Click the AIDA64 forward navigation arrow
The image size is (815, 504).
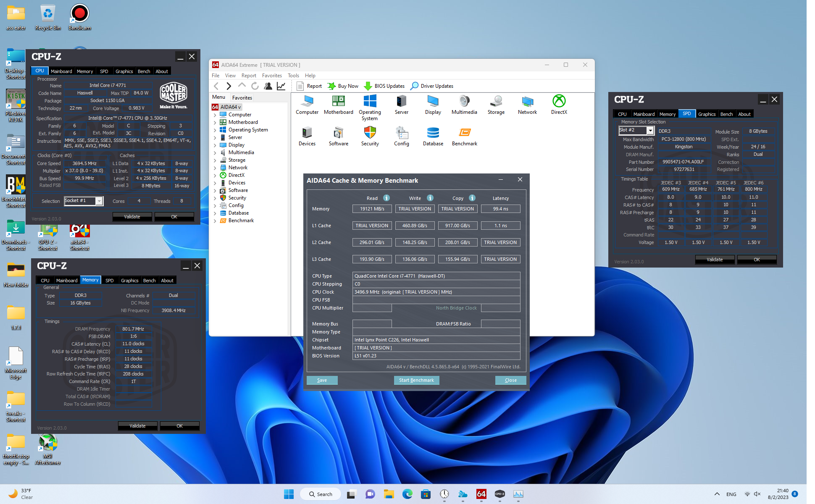229,86
